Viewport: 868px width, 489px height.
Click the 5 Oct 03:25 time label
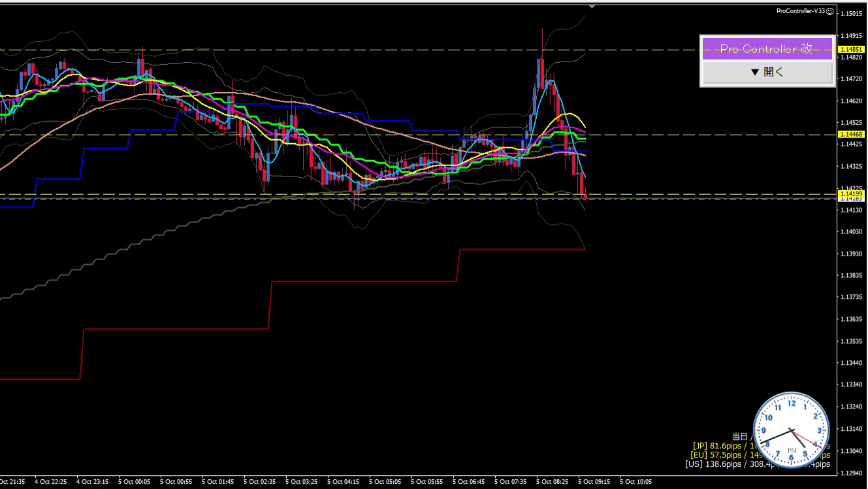click(x=301, y=482)
